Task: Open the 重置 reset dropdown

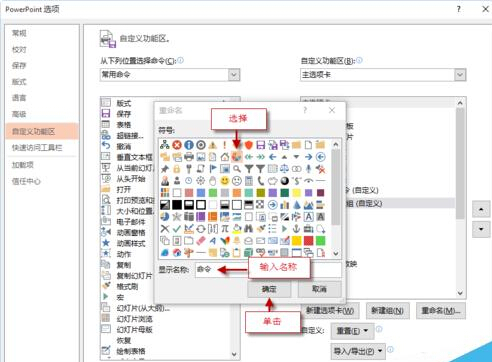Action: (x=352, y=331)
